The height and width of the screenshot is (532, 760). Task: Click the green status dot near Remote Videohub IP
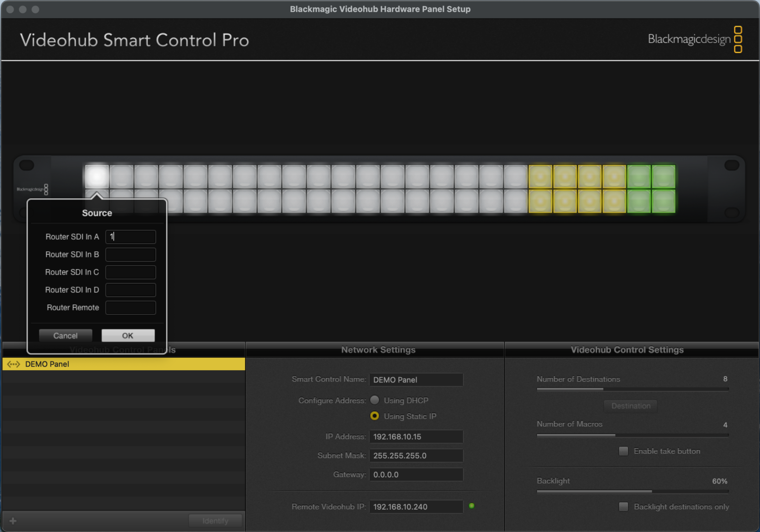pyautogui.click(x=472, y=506)
